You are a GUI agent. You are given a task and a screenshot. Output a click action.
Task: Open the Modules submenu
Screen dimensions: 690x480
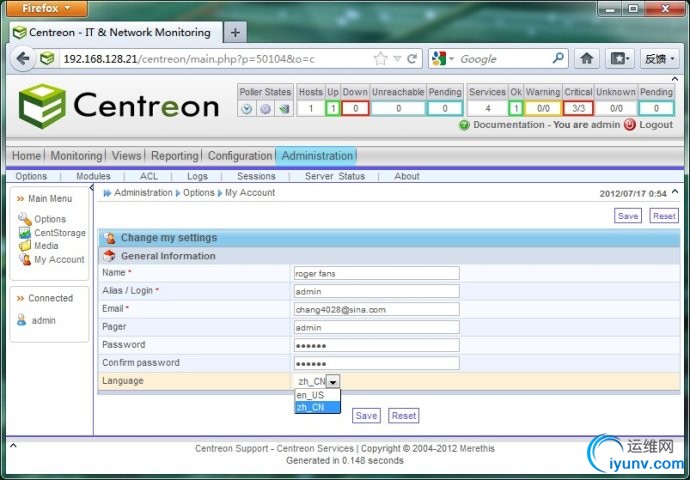[x=93, y=176]
